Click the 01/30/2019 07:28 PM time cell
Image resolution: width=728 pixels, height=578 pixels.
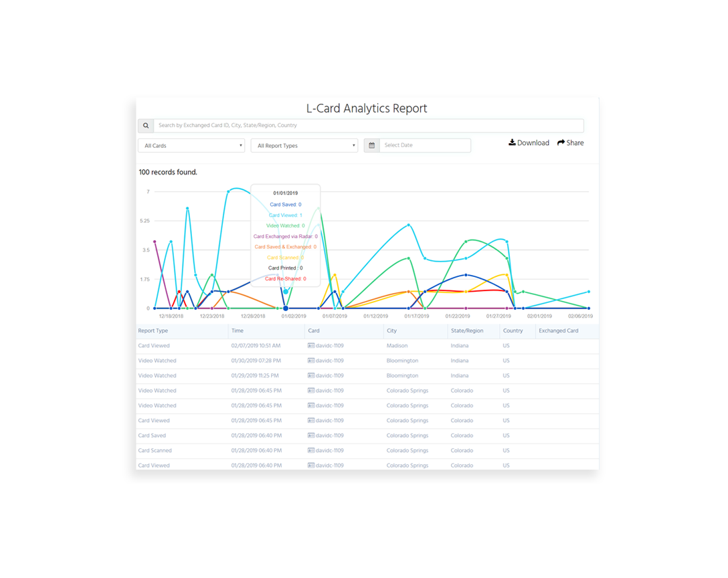pos(256,361)
